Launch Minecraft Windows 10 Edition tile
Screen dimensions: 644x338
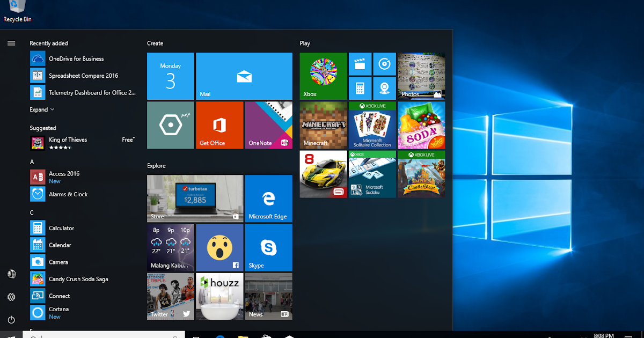pos(323,125)
